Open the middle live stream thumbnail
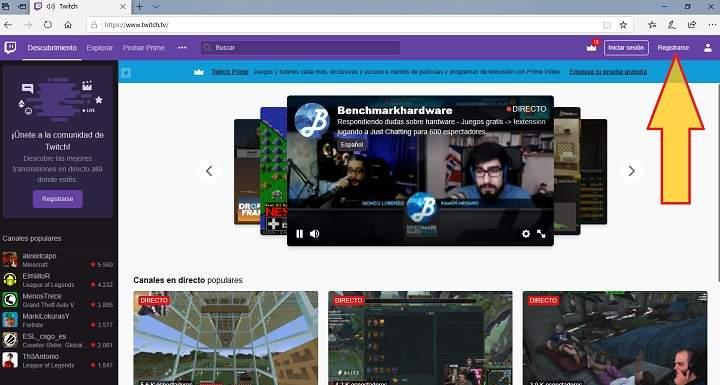This screenshot has height=385, width=720. coord(420,338)
